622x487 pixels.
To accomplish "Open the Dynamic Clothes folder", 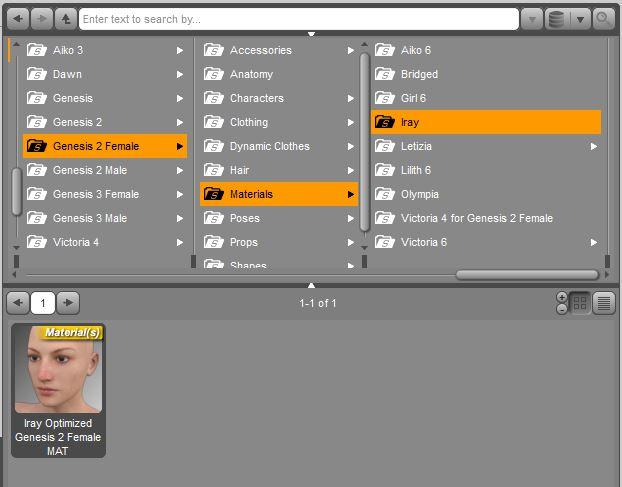I will coord(279,146).
